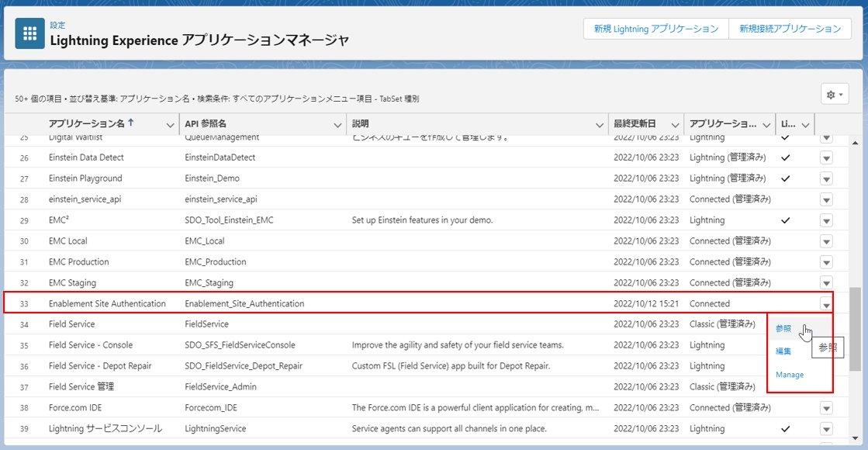Open 最終更新日 column dropdown chevron
Viewport: 868px width, 450px height.
tap(675, 125)
